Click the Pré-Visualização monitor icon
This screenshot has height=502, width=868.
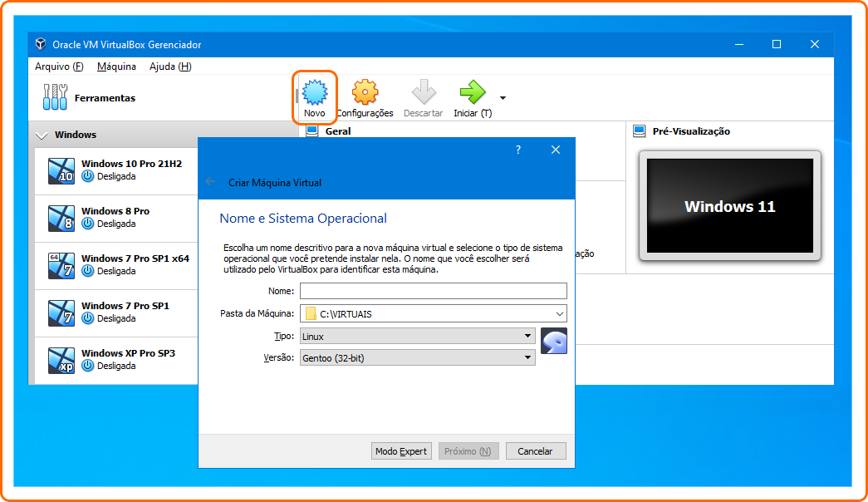640,131
